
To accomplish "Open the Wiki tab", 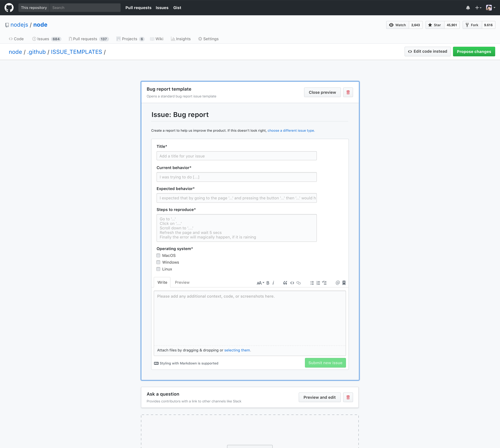I will click(157, 39).
